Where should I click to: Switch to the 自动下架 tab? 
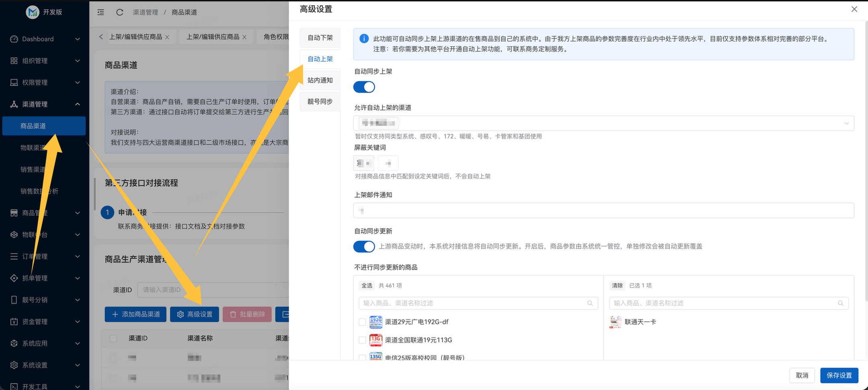[320, 38]
